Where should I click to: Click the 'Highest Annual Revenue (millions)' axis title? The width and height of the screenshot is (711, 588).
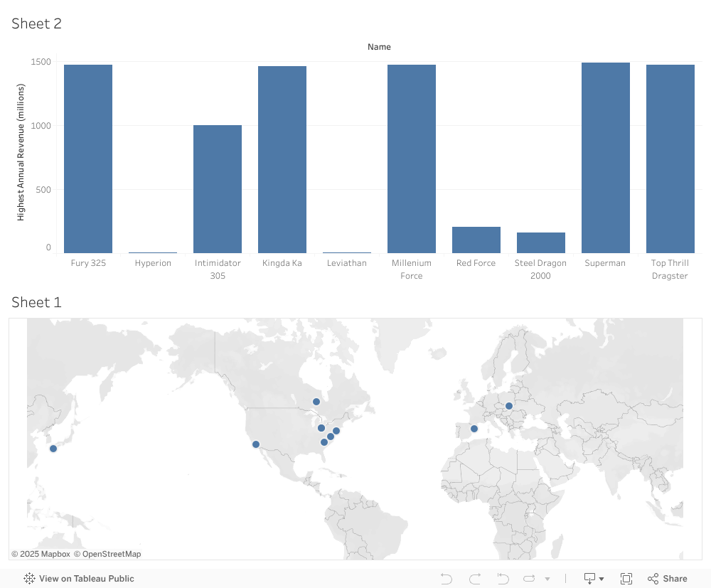[x=21, y=152]
